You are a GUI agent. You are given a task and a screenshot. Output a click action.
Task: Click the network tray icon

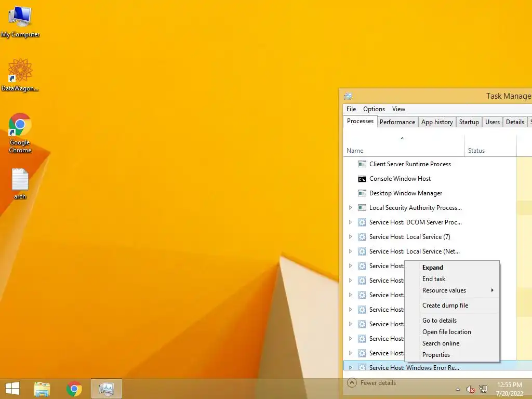click(483, 389)
